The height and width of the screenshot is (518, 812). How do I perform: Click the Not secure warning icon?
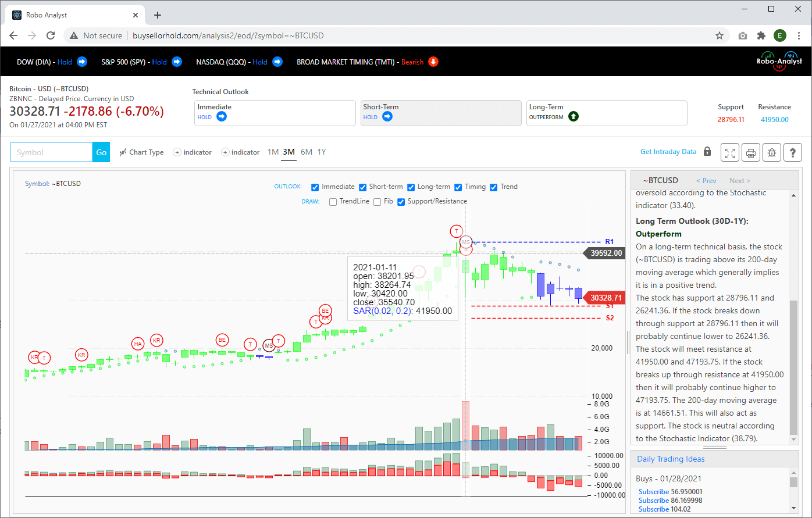74,35
